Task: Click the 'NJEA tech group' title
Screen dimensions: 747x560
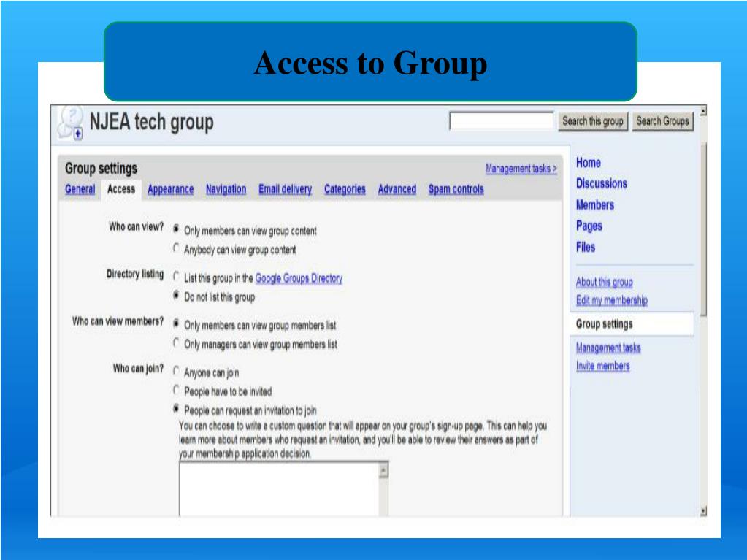Action: (151, 123)
